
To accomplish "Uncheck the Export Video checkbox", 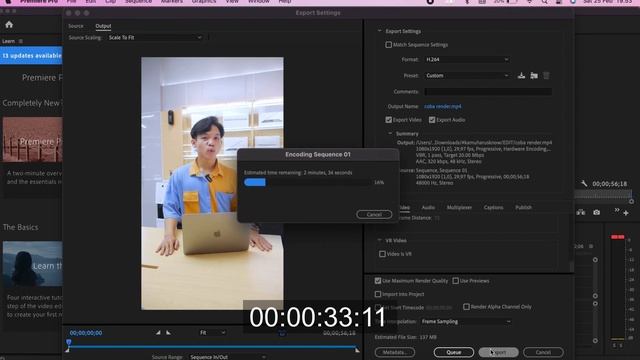I will [389, 120].
